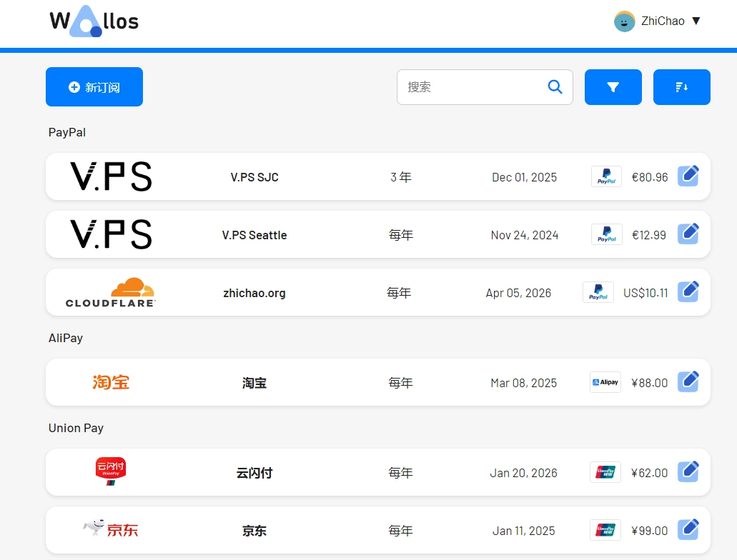
Task: Edit the V.PS Seattle subscription
Action: [688, 234]
